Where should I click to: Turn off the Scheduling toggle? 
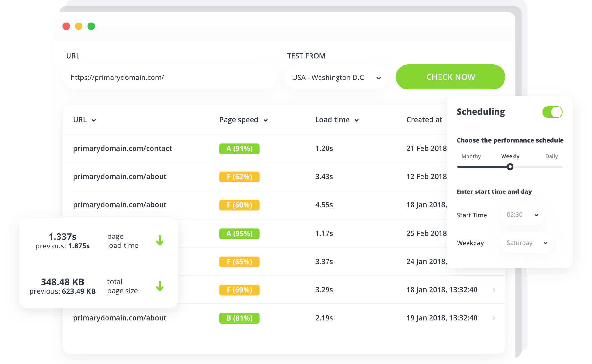coord(552,112)
